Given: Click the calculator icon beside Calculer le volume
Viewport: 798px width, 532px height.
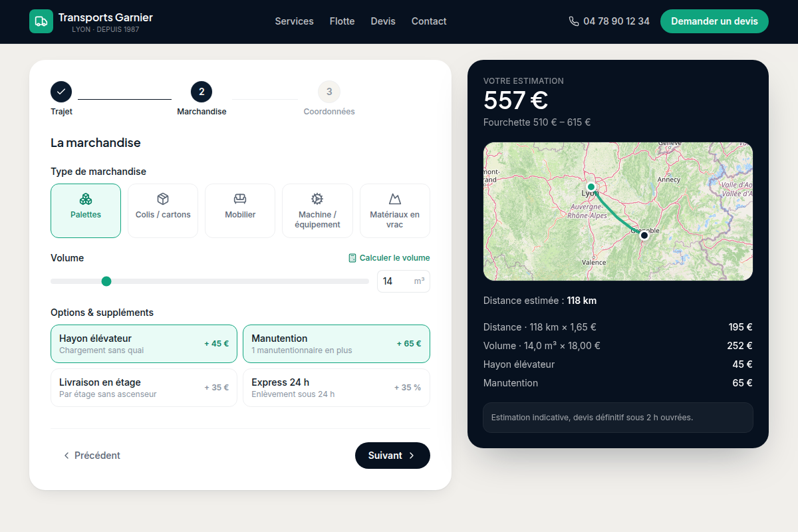Looking at the screenshot, I should [x=352, y=258].
